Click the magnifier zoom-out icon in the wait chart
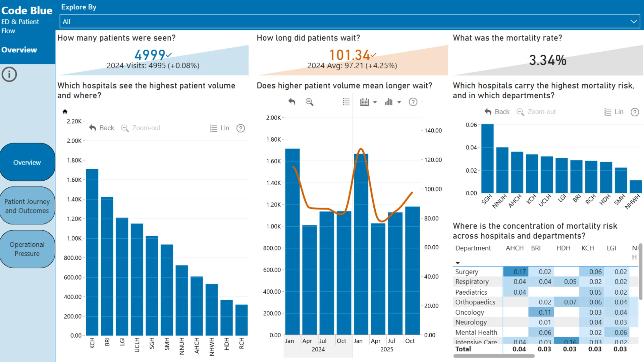Screen dimensions: 644x362 (310, 102)
